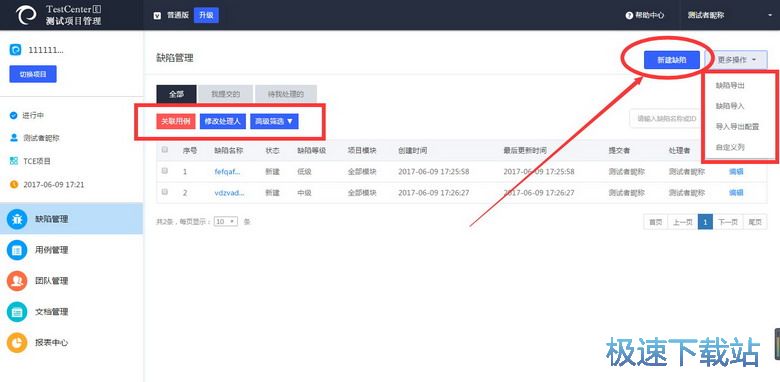Click the 修改处理人 button
This screenshot has height=382, width=780.
click(222, 121)
